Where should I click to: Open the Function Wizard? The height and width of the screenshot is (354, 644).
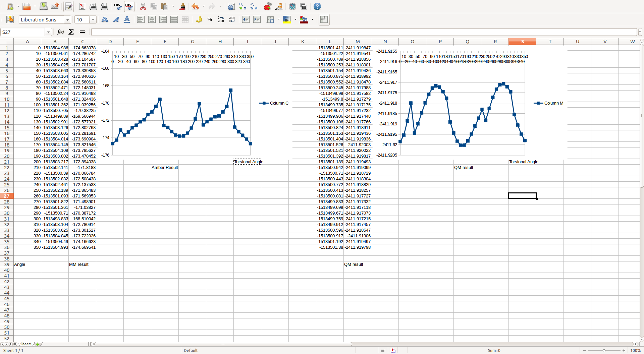coord(60,32)
